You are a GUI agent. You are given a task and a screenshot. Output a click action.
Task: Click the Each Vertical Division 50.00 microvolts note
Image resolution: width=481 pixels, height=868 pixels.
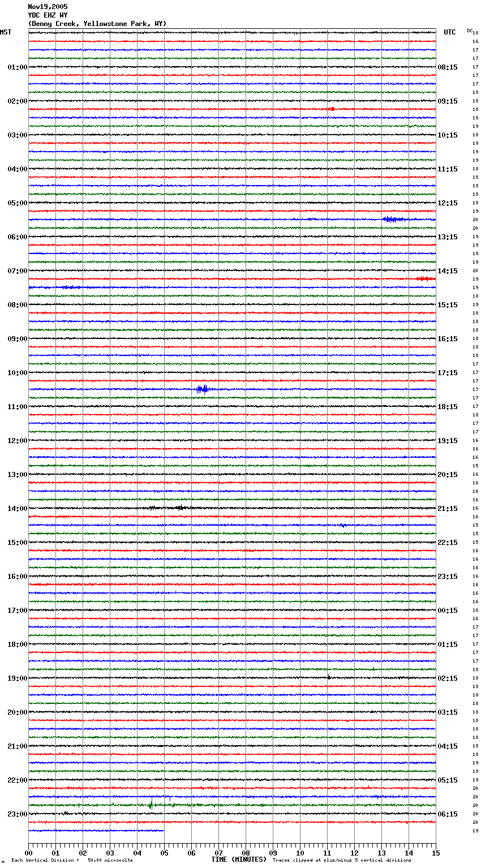72,861
